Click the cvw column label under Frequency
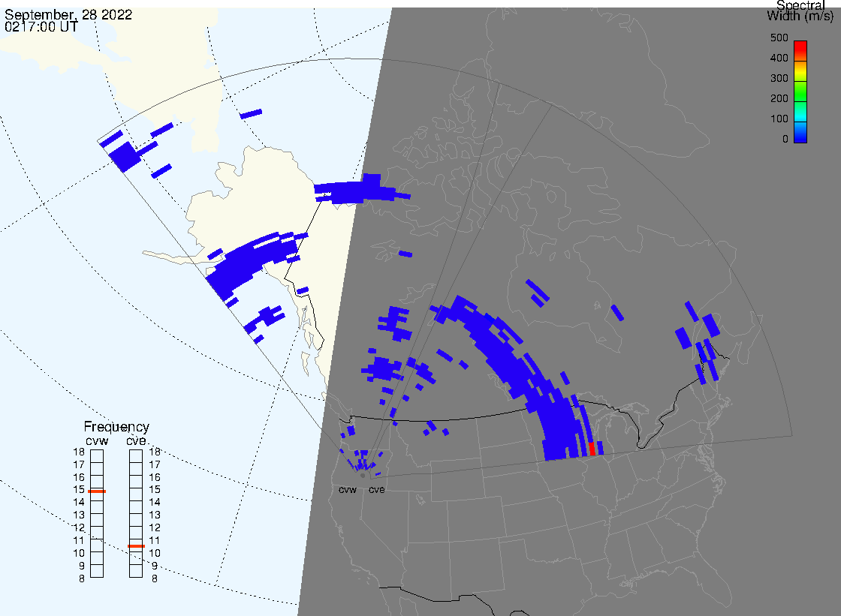Screen dimensions: 841x616 (x=97, y=440)
